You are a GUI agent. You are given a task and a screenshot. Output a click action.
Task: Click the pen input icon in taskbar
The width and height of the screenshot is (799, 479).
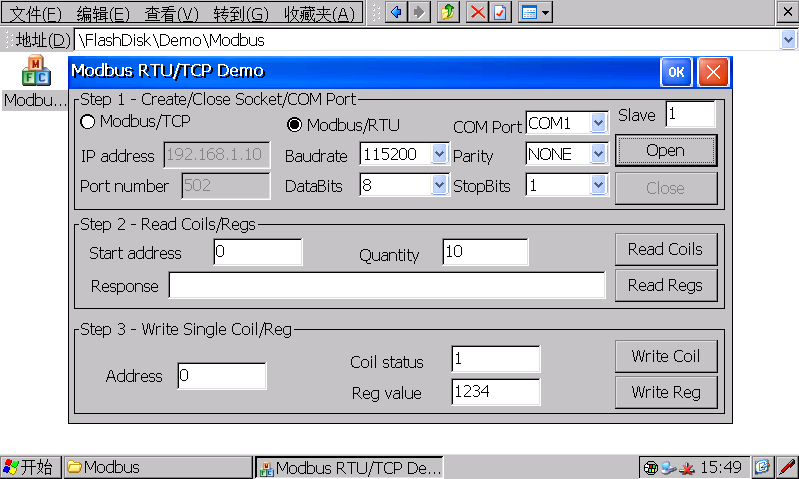[787, 467]
